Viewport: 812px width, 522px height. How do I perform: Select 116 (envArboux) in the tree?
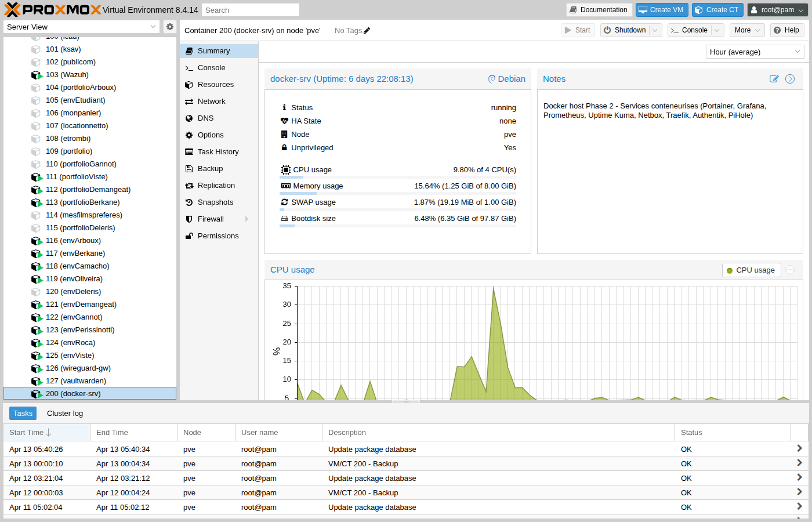coord(90,241)
